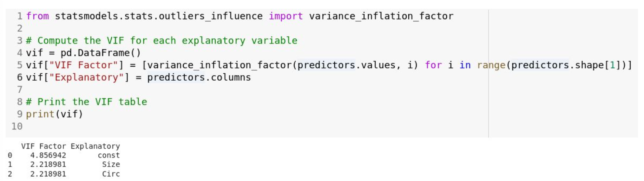Image resolution: width=644 pixels, height=181 pixels.
Task: Click line number 5 in the gutter
Action: point(20,65)
